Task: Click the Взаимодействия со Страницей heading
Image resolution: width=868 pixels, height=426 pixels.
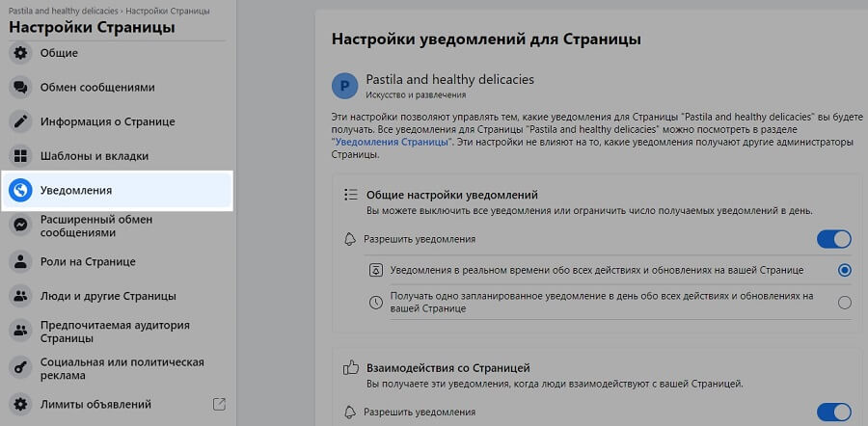Action: [448, 368]
